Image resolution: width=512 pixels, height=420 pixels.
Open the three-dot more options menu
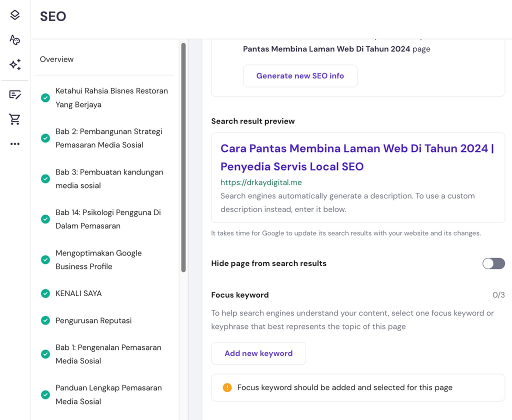tap(15, 144)
